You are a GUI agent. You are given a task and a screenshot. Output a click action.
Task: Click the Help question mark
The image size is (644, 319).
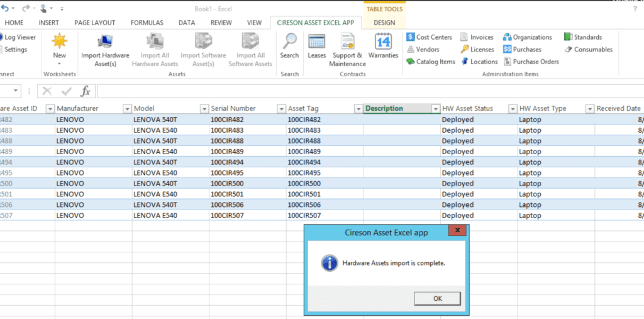pyautogui.click(x=635, y=9)
